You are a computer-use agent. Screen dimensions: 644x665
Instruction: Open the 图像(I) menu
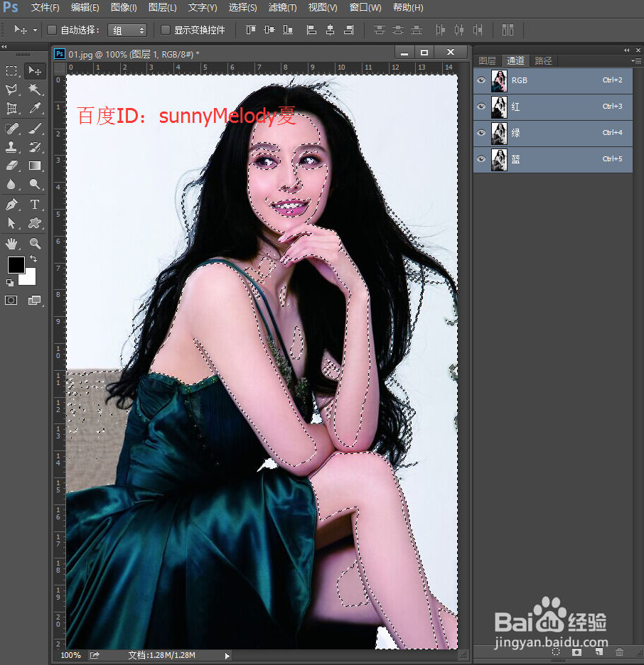[x=124, y=8]
